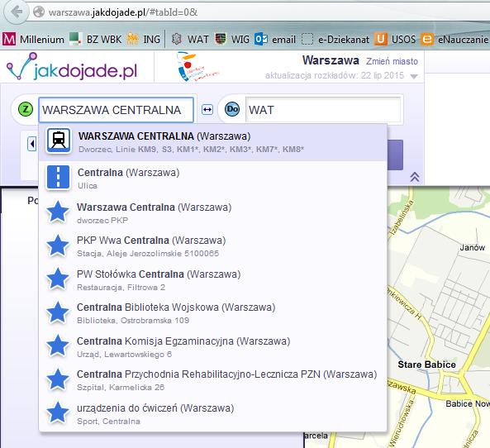Click the globe site identity icon
The width and height of the screenshot is (490, 448).
tap(39, 12)
